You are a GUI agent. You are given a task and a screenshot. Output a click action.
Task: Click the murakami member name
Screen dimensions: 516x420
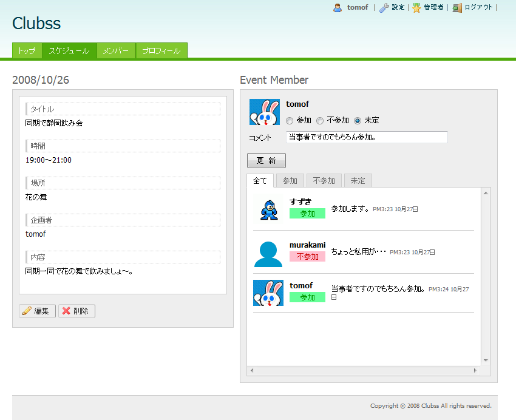307,245
